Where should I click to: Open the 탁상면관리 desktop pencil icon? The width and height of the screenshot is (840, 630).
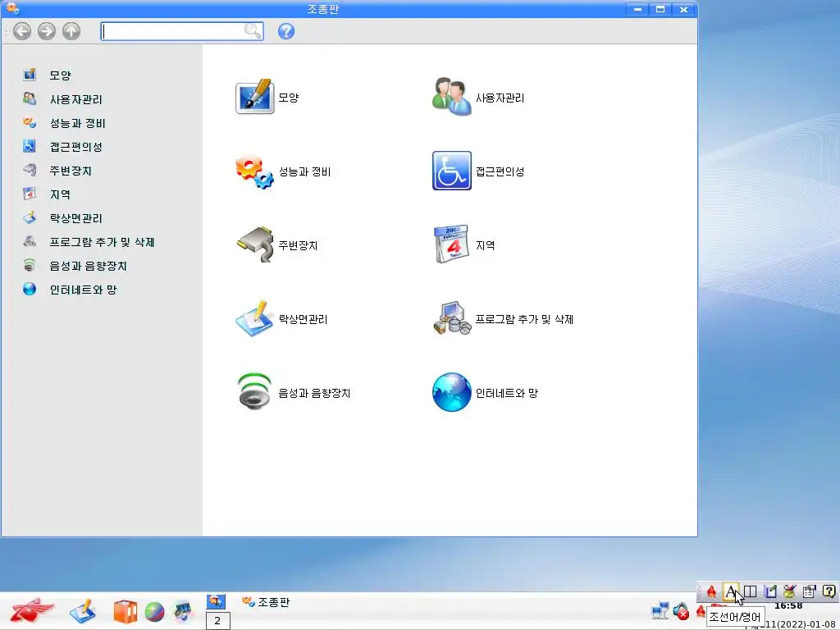click(254, 318)
